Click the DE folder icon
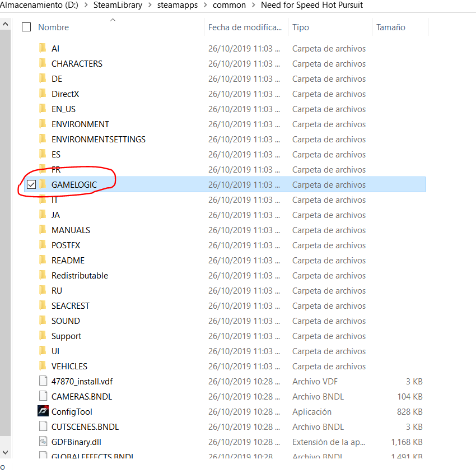 [43, 78]
